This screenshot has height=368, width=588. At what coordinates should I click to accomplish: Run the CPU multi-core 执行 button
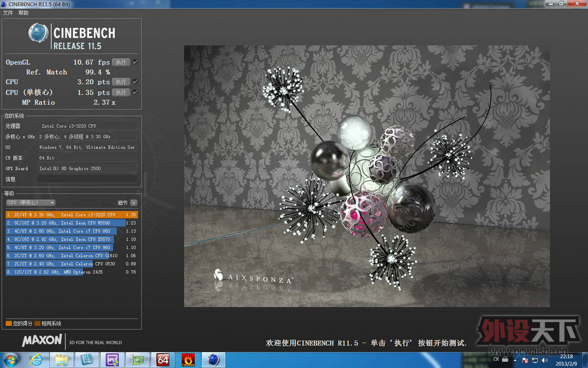[121, 82]
